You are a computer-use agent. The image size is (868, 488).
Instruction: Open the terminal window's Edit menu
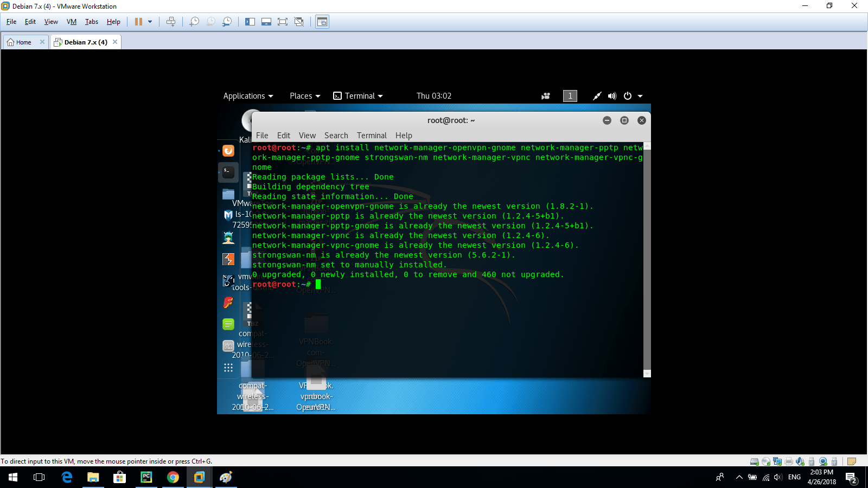[284, 136]
